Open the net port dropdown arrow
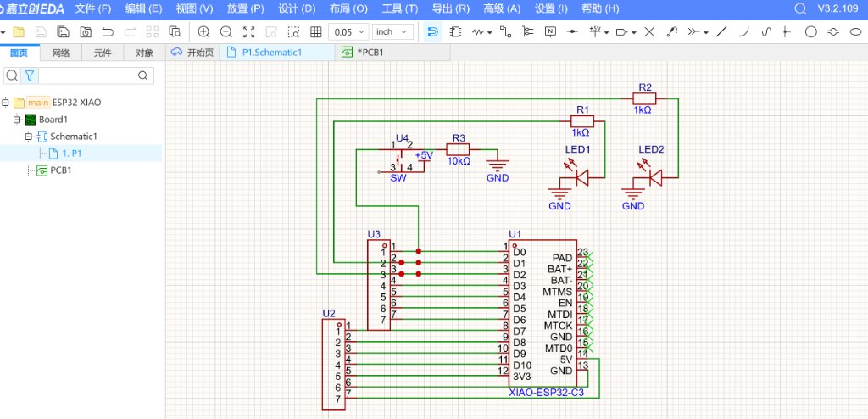868x419 pixels. pyautogui.click(x=634, y=33)
